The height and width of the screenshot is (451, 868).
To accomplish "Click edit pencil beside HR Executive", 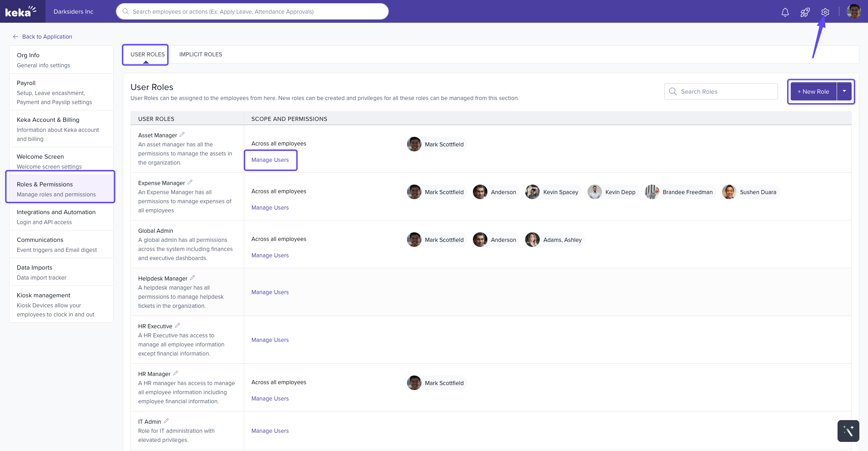I will click(x=177, y=326).
